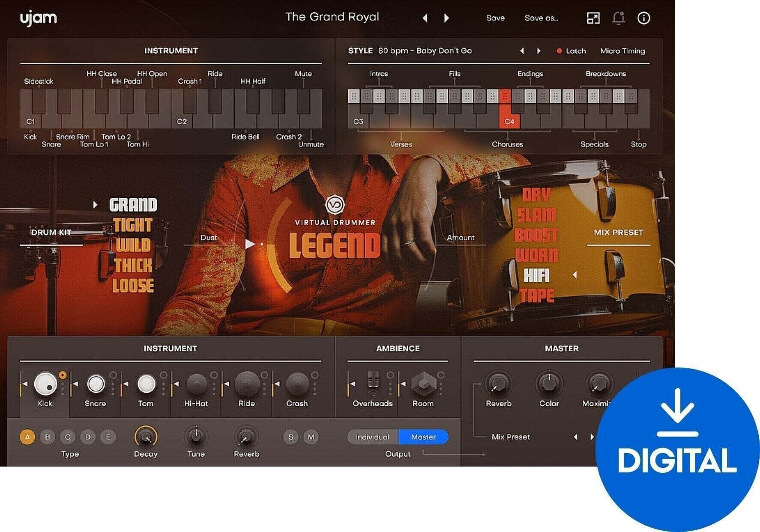Go to previous preset arrow
Viewport: 760px width, 532px height.
click(x=425, y=18)
